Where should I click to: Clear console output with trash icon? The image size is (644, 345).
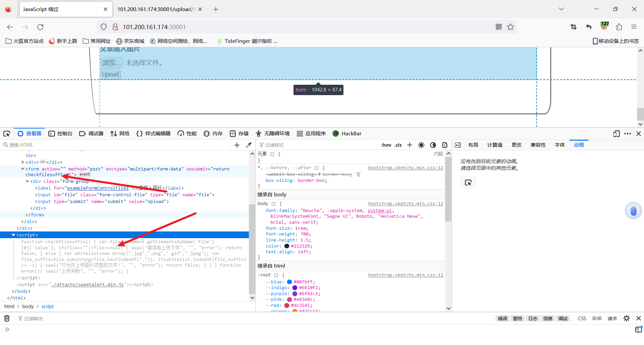pyautogui.click(x=7, y=318)
